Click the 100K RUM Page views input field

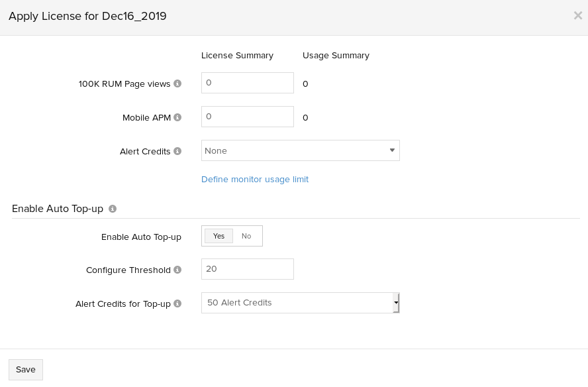247,83
